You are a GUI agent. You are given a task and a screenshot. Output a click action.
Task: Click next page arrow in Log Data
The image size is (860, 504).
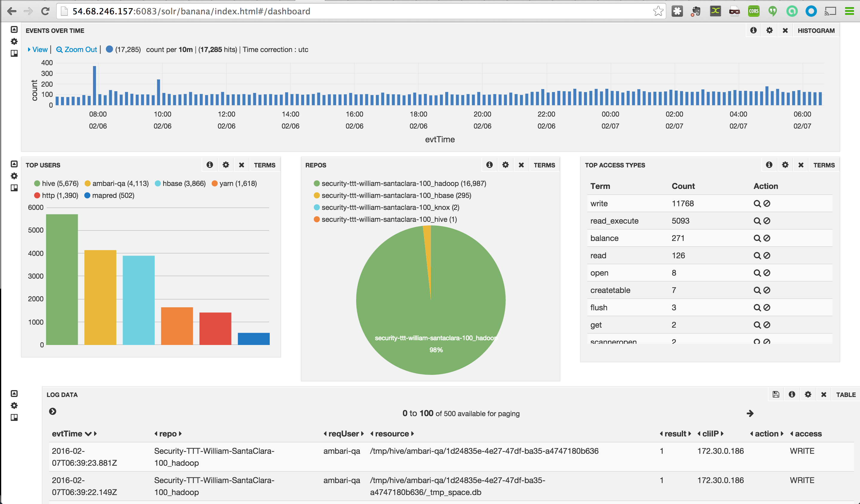pos(750,414)
